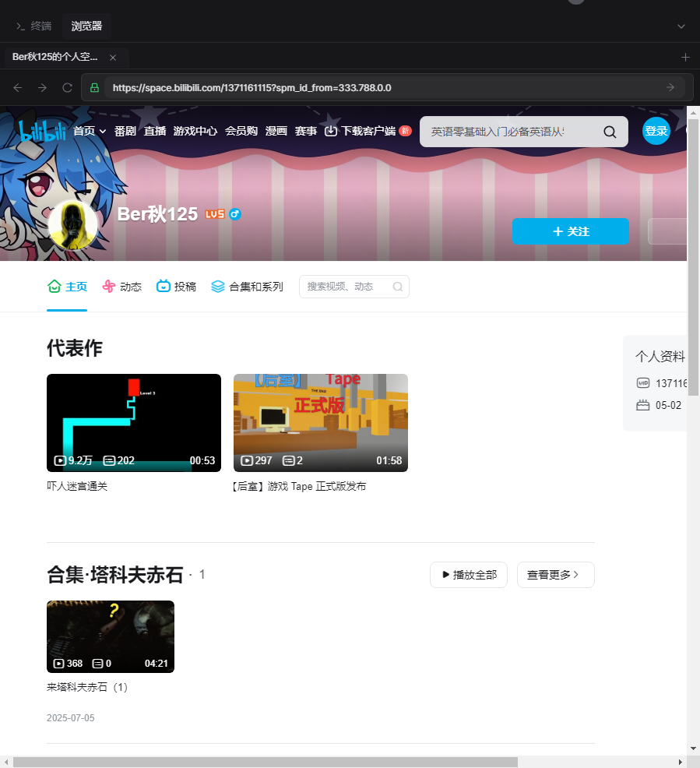Click the LV5 level badge
This screenshot has height=768, width=700.
click(x=214, y=214)
